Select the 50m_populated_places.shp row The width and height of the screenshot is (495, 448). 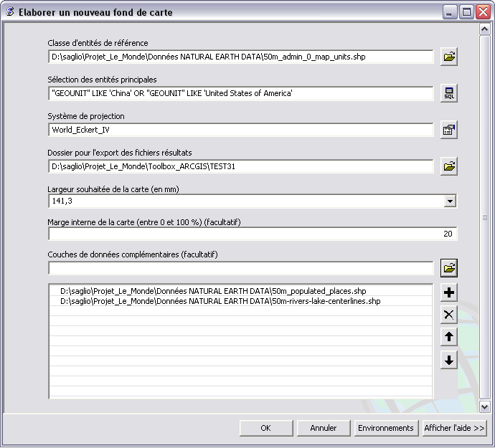coord(241,291)
